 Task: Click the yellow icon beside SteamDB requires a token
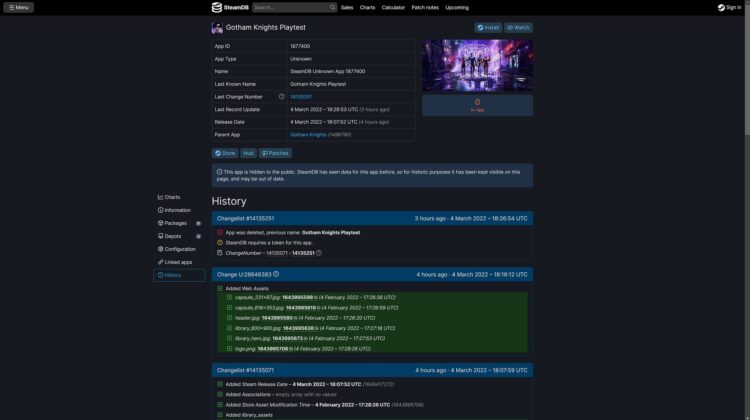[x=220, y=243]
